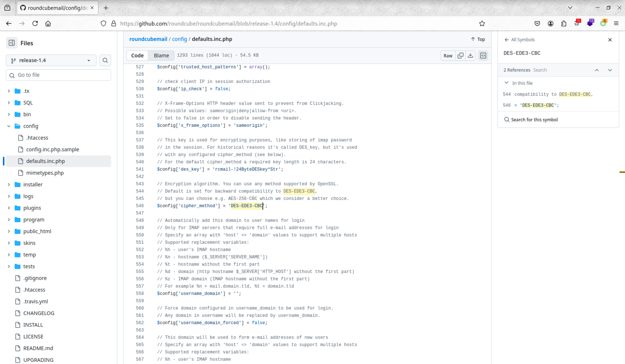
Task: Open the browser home page
Action: [x=48, y=24]
